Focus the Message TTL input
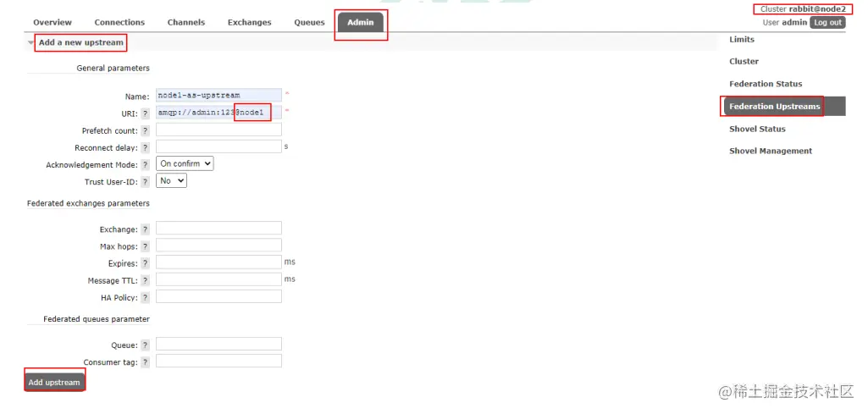Image resolution: width=868 pixels, height=414 pixels. coord(218,279)
